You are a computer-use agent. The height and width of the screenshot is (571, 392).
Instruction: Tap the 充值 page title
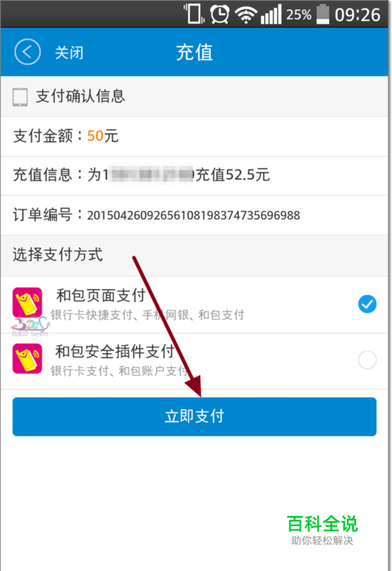pos(194,53)
